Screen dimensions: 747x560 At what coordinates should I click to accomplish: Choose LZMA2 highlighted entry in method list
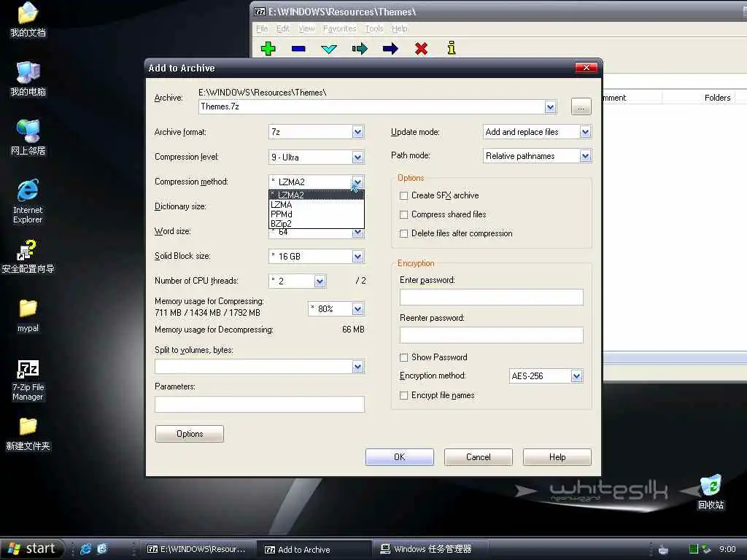pyautogui.click(x=317, y=195)
